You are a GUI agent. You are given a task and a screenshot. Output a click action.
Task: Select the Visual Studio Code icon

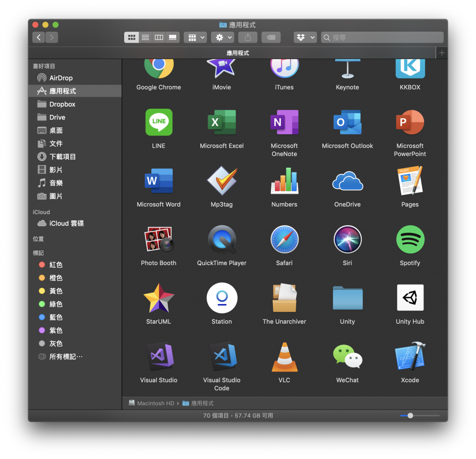click(223, 356)
